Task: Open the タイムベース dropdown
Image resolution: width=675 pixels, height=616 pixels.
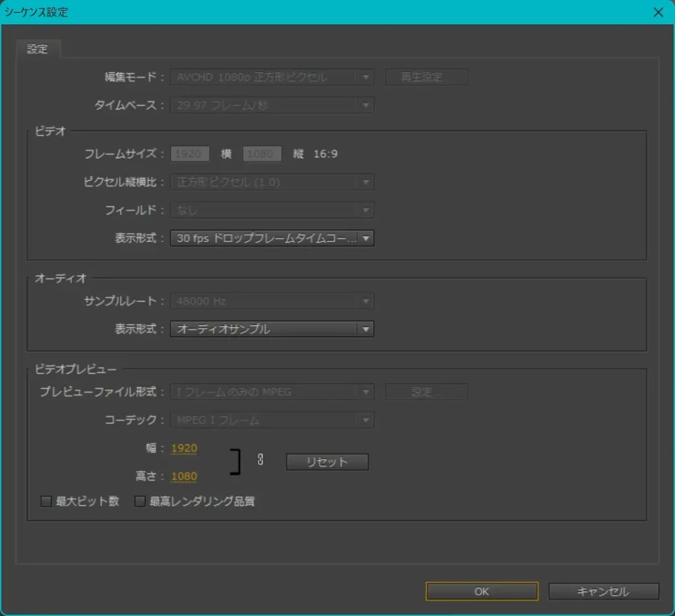Action: pos(272,105)
